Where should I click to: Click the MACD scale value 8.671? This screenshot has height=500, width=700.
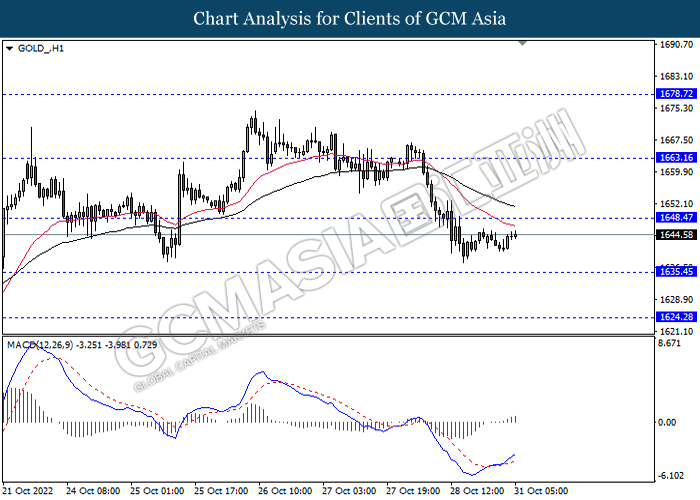tap(670, 343)
